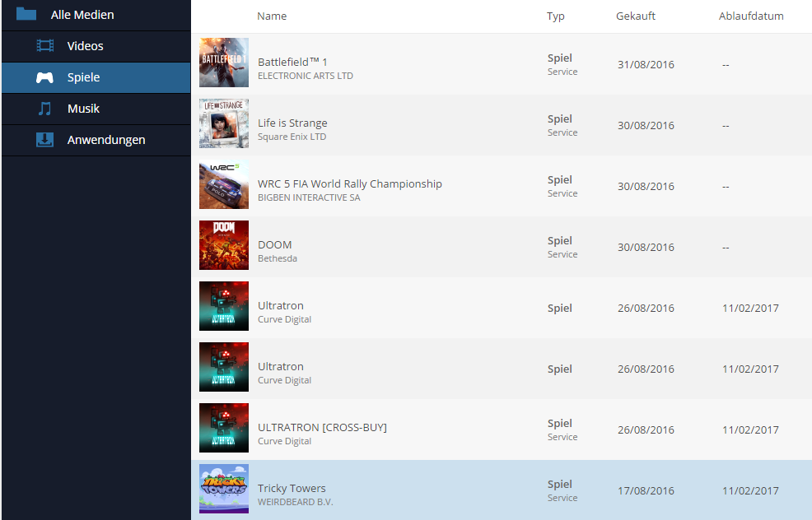This screenshot has width=812, height=520.
Task: Click the Spiel Service type in Tricky Towers row
Action: click(562, 490)
